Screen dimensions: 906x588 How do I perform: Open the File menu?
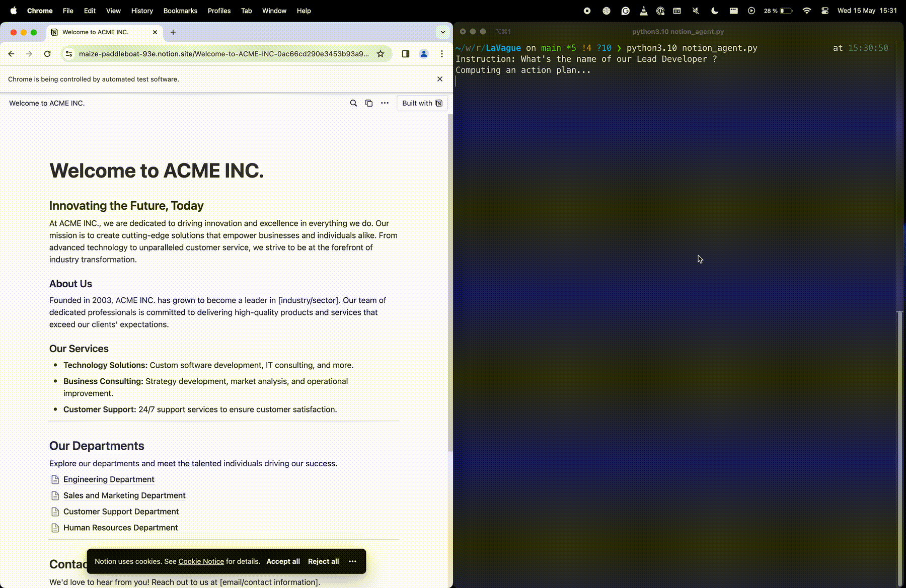pos(68,11)
